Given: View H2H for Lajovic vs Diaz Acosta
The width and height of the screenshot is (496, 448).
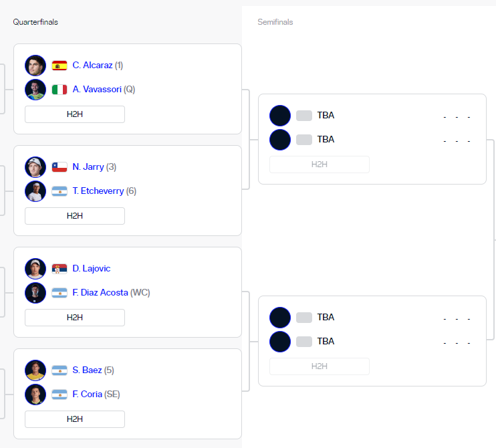Looking at the screenshot, I should pos(75,318).
